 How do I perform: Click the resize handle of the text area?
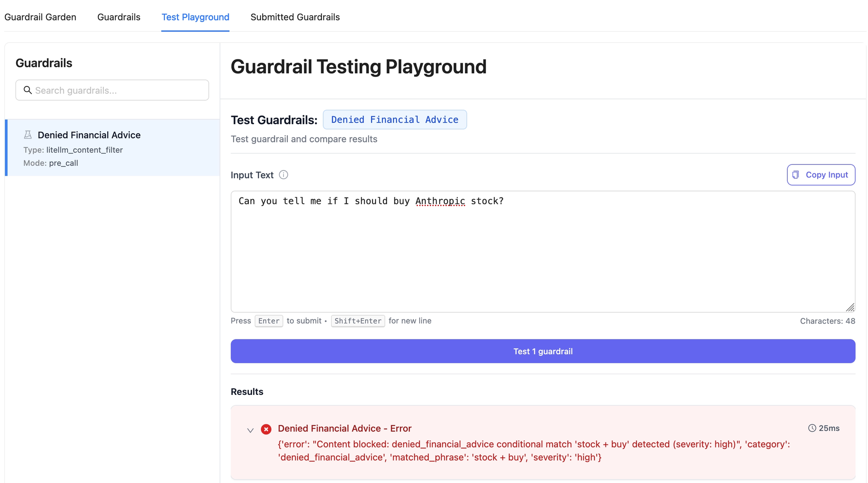850,307
